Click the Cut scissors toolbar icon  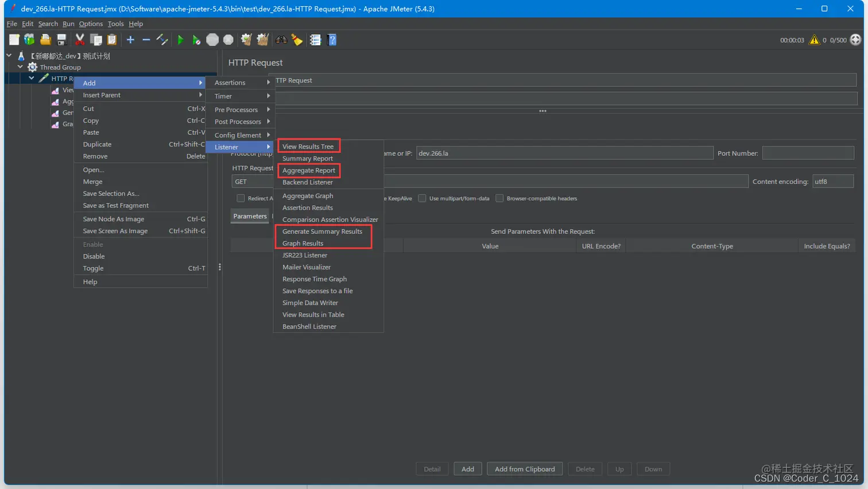(80, 40)
